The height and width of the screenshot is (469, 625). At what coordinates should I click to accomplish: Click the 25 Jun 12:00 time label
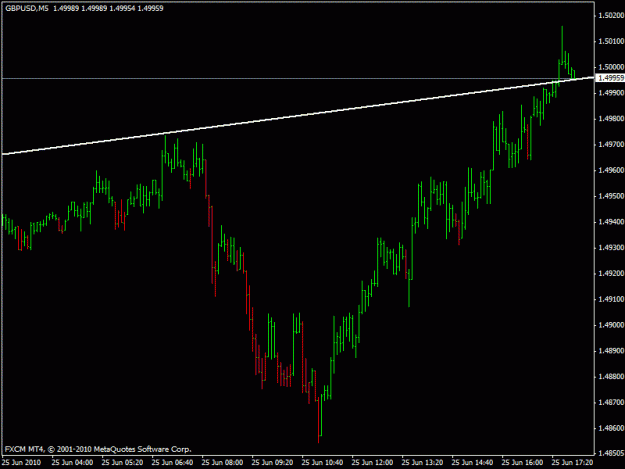pyautogui.click(x=373, y=463)
